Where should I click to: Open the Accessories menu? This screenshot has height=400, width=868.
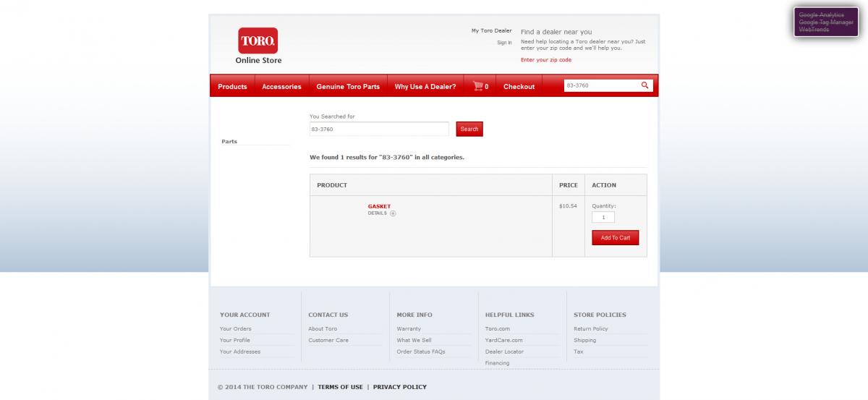point(281,86)
